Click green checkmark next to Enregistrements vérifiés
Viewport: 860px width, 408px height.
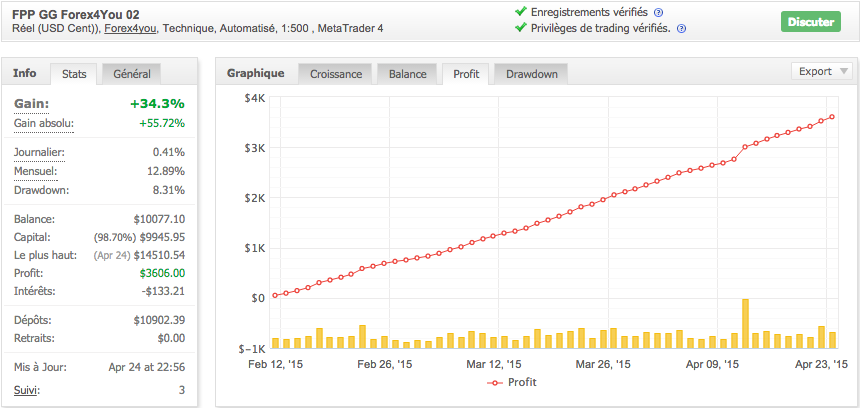point(520,12)
